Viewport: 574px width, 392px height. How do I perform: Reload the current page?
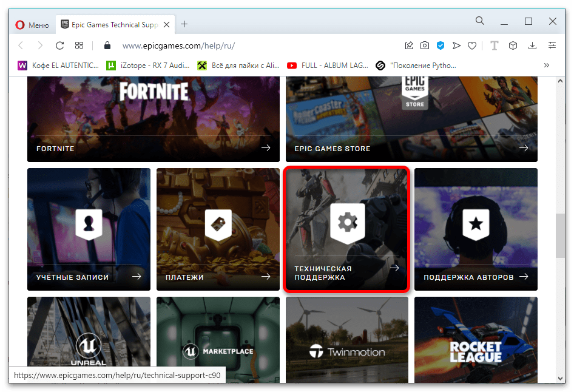tap(59, 46)
